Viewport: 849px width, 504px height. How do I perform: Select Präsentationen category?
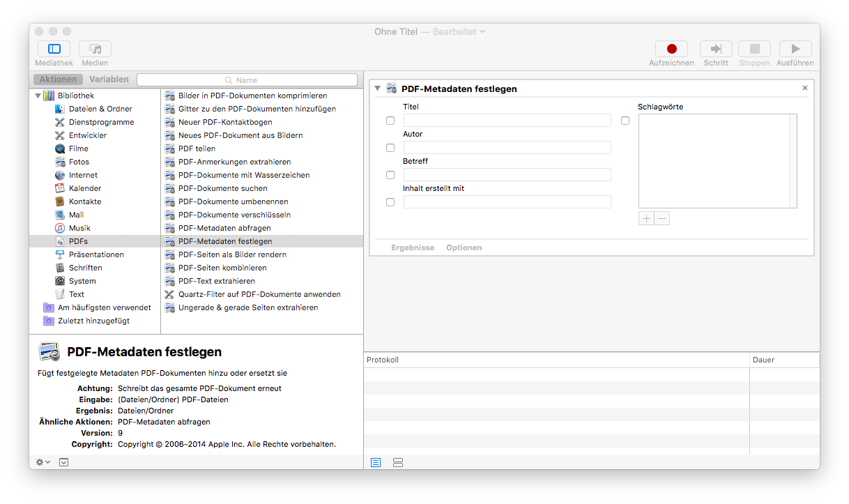[x=96, y=254]
